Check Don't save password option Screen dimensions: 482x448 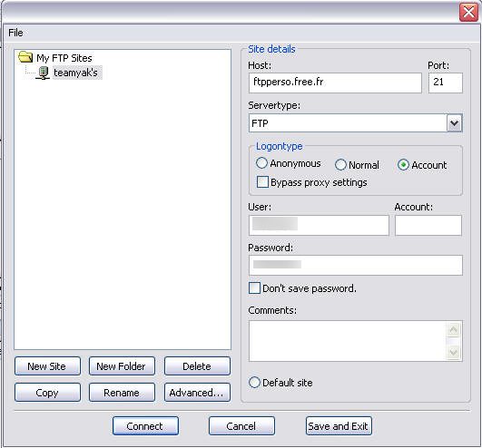click(x=254, y=288)
